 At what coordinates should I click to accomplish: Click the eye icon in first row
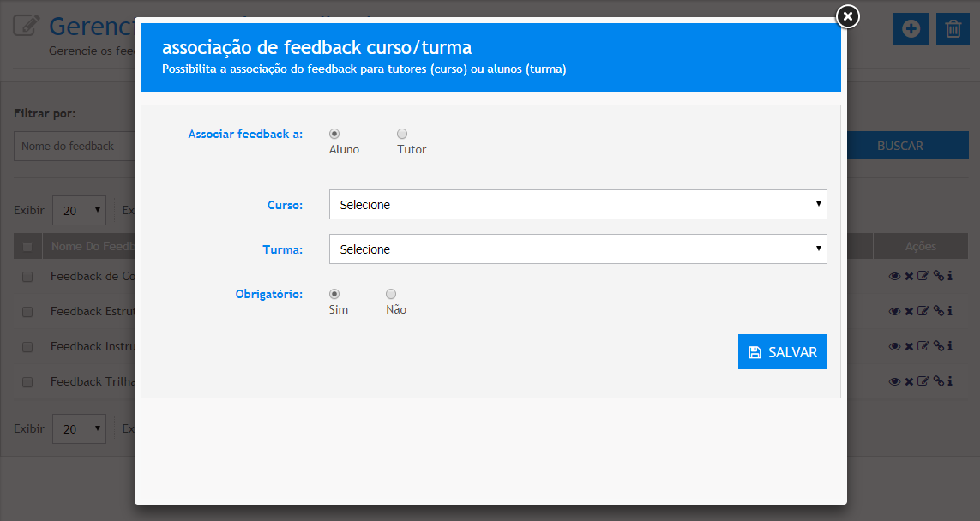tap(894, 276)
